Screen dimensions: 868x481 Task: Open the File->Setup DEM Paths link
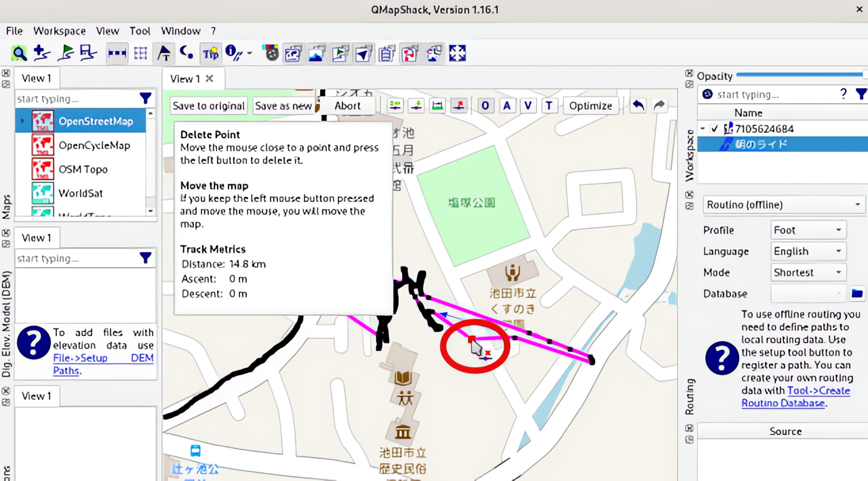tap(103, 364)
